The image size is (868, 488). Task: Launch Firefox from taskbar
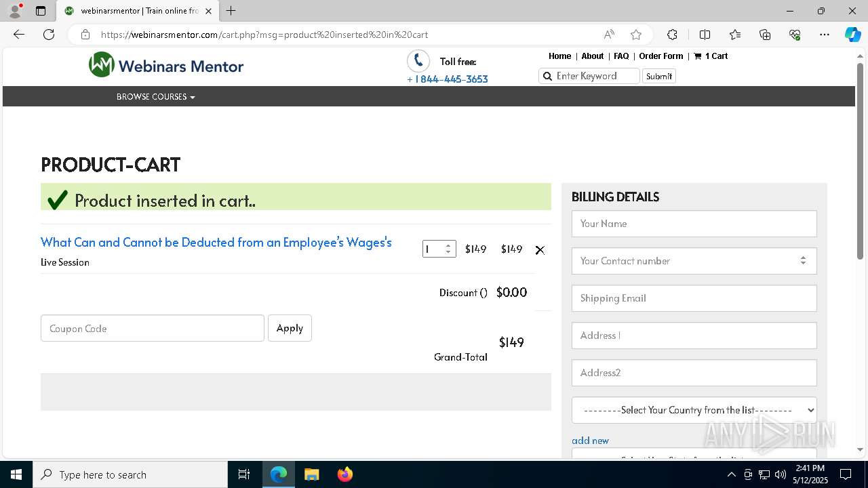[x=345, y=474]
